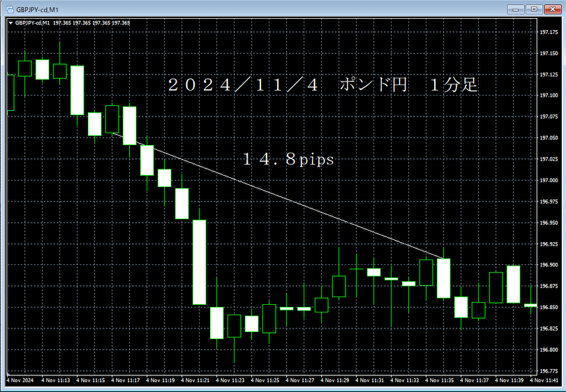Click the 197.075 price scale label
Viewport: 566px width, 392px height.
[549, 117]
